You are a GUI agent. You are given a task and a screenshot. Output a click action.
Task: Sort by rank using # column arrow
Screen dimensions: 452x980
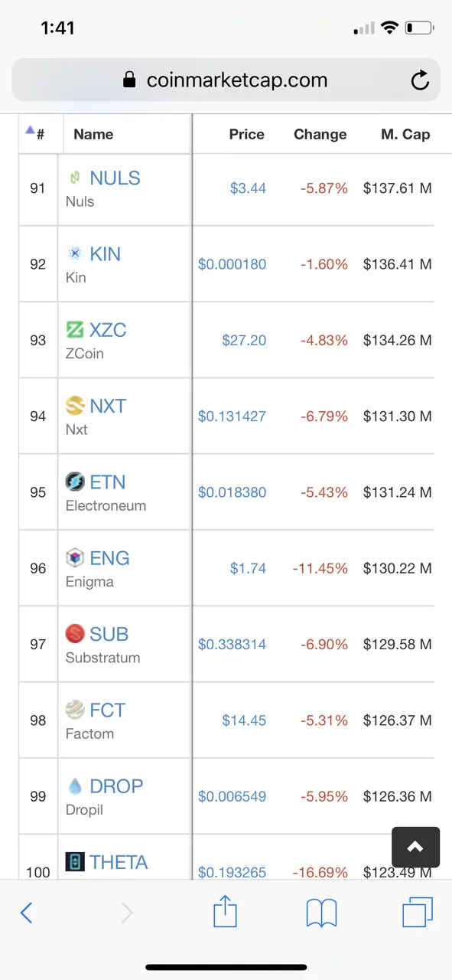point(35,133)
